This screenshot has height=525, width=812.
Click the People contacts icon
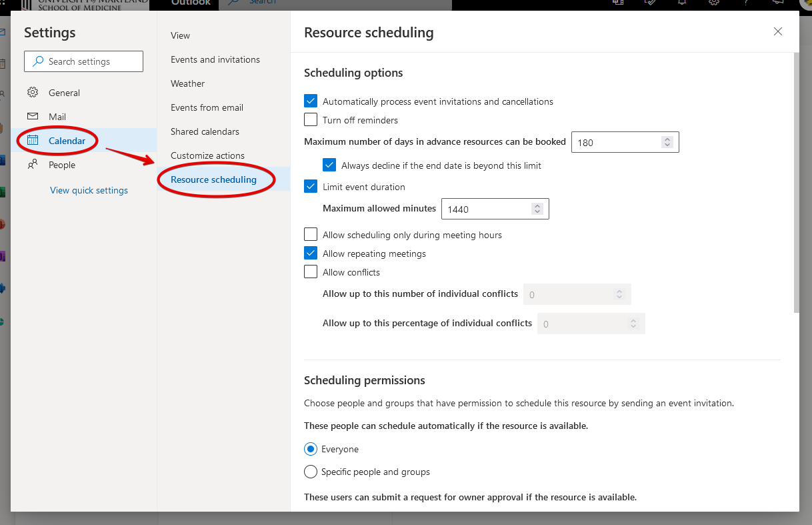coord(33,165)
